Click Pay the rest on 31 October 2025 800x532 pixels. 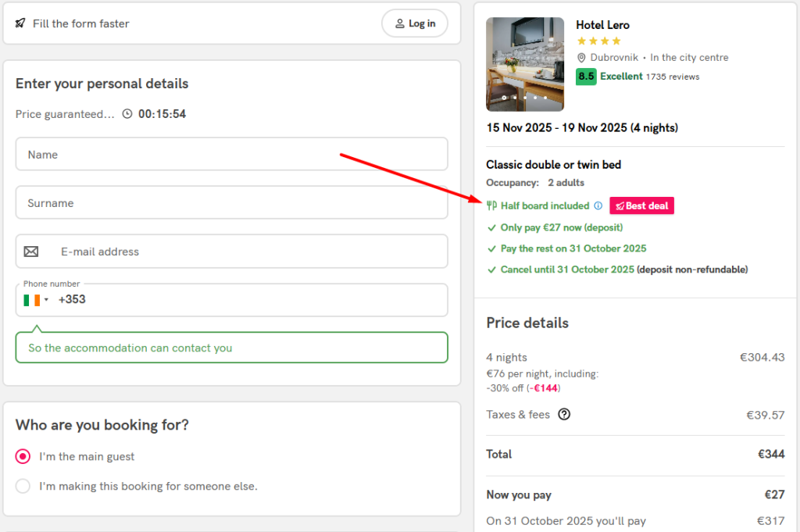pos(573,248)
